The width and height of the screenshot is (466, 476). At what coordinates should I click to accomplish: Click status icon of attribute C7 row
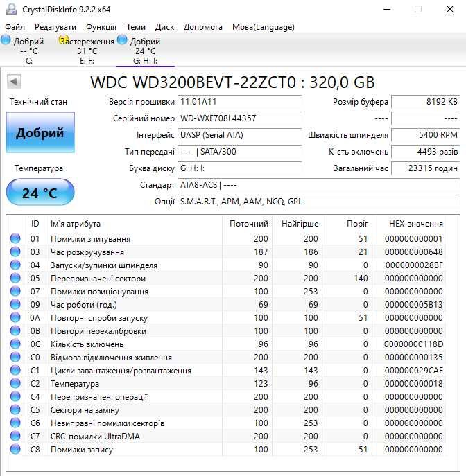pos(15,436)
